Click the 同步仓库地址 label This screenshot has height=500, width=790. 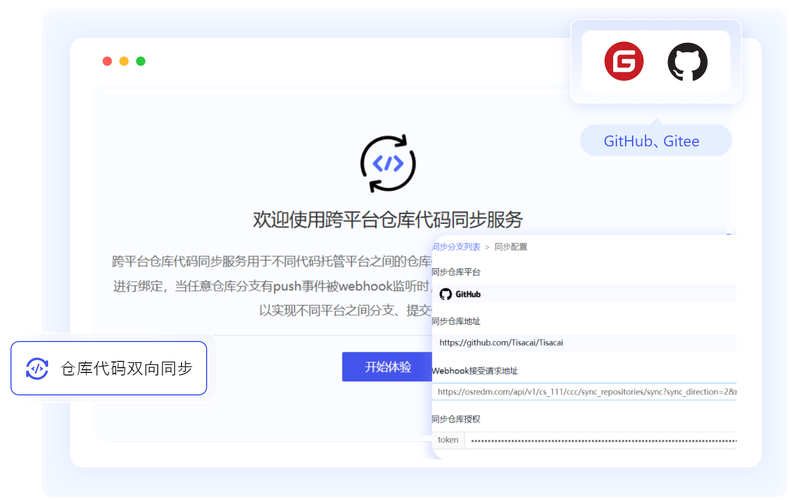point(456,322)
